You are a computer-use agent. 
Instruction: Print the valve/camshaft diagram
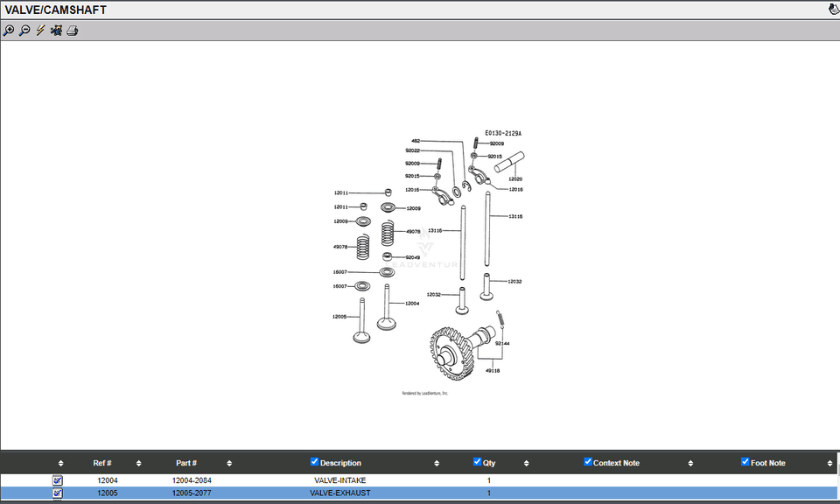[73, 31]
